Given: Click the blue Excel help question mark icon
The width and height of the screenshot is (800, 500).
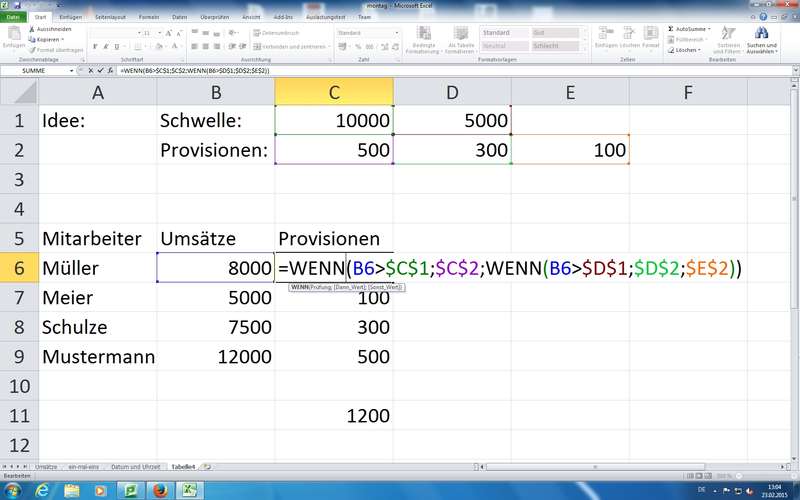Looking at the screenshot, I should (x=763, y=17).
